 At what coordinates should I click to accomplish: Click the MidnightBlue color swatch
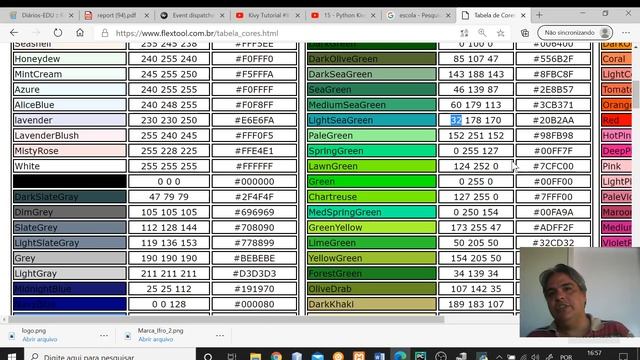(x=69, y=289)
